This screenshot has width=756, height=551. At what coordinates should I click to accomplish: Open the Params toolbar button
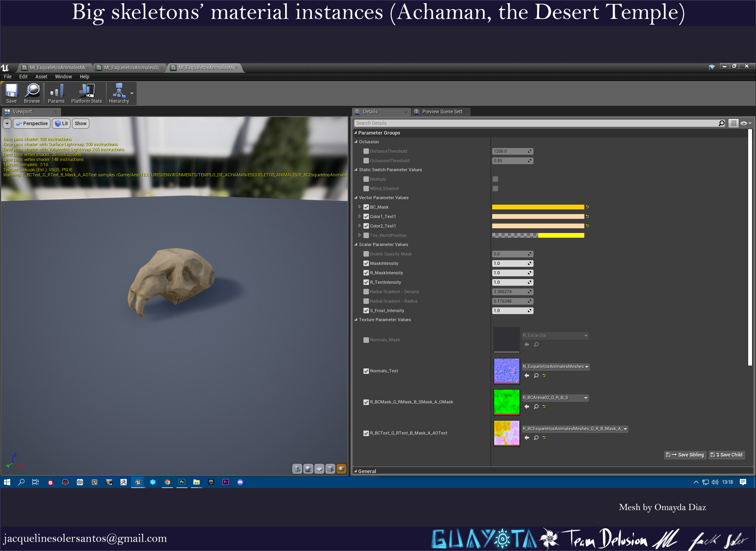pos(56,91)
